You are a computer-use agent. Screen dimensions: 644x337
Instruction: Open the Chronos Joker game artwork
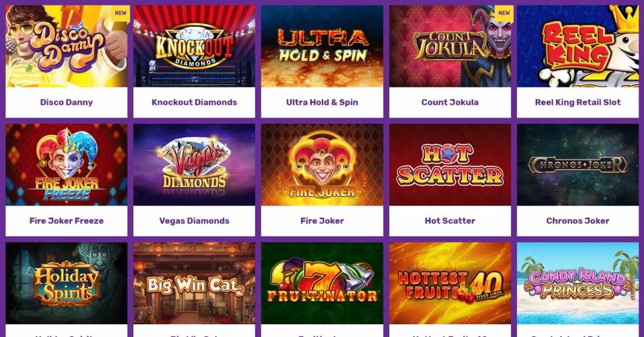578,165
